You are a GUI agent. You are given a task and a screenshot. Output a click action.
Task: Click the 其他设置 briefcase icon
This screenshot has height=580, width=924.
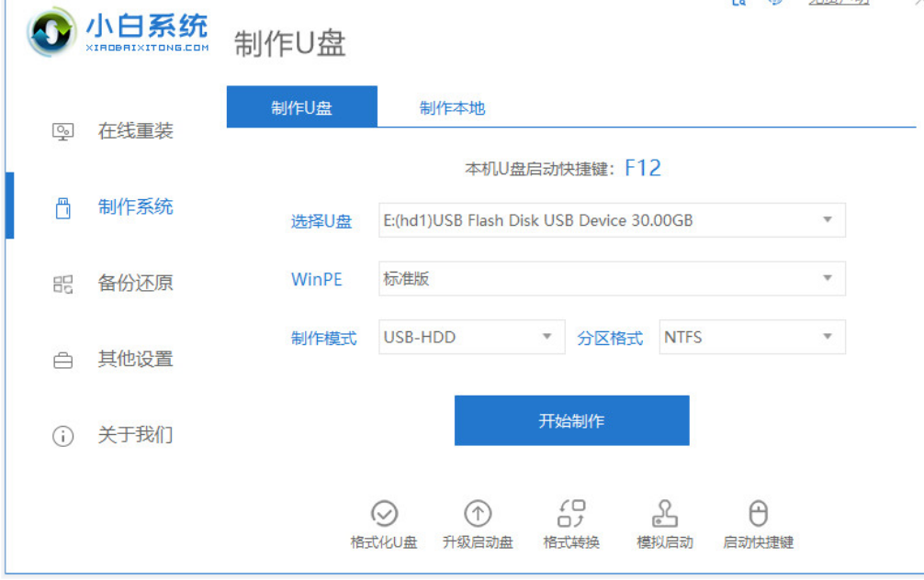(63, 360)
